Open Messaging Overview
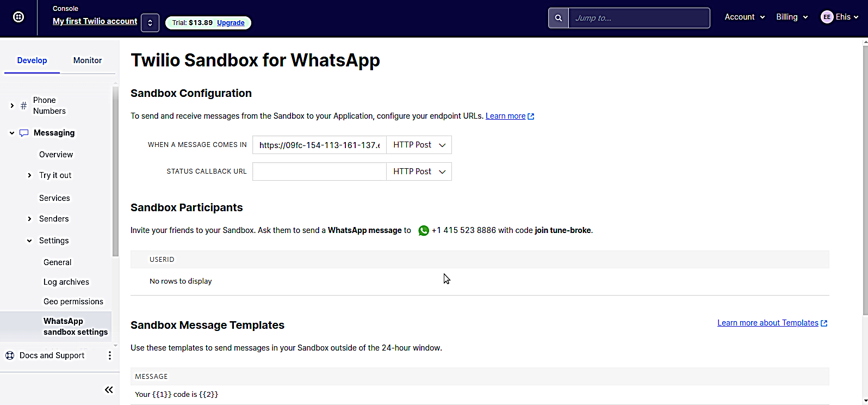 click(x=56, y=155)
